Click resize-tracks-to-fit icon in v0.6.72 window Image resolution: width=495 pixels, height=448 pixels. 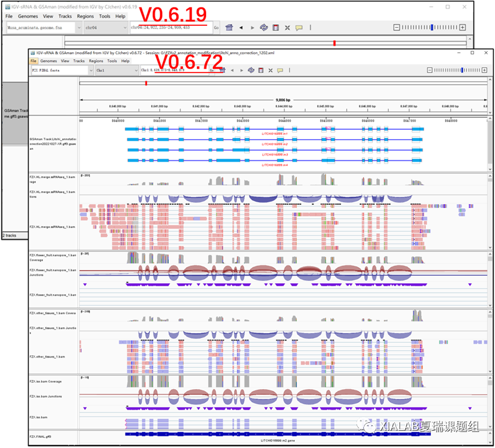tap(271, 70)
